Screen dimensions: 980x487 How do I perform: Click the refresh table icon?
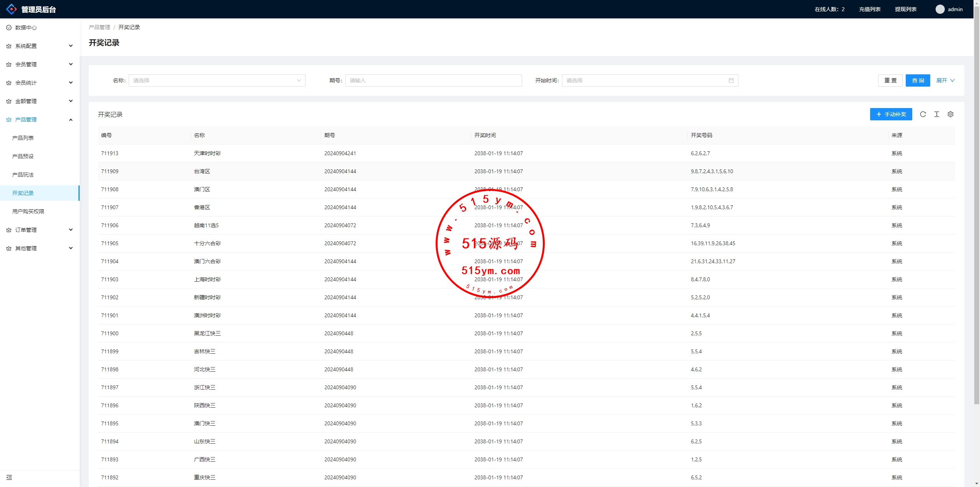click(x=923, y=114)
